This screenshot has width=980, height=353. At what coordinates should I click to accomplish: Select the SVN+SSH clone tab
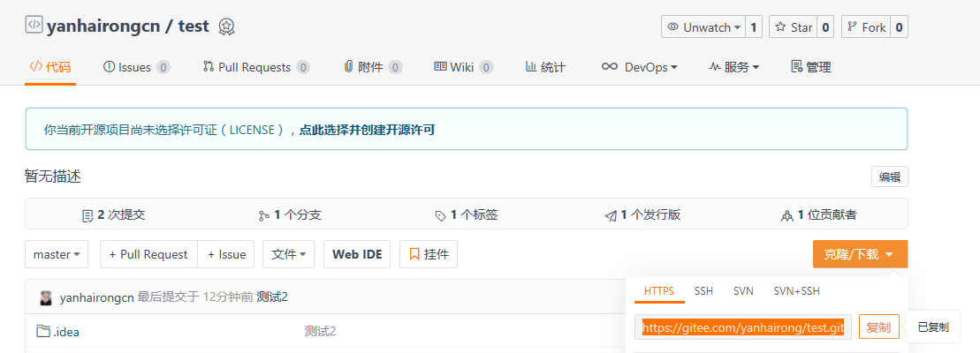coord(797,291)
